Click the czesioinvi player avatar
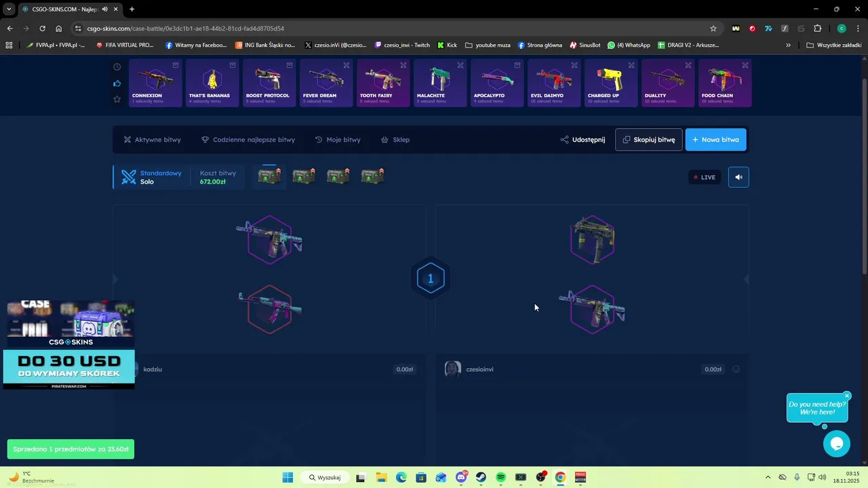868x488 pixels. (x=453, y=369)
